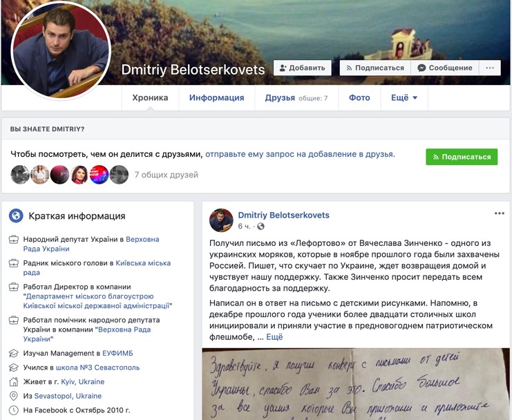Click the green Подписаться button

[x=462, y=157]
